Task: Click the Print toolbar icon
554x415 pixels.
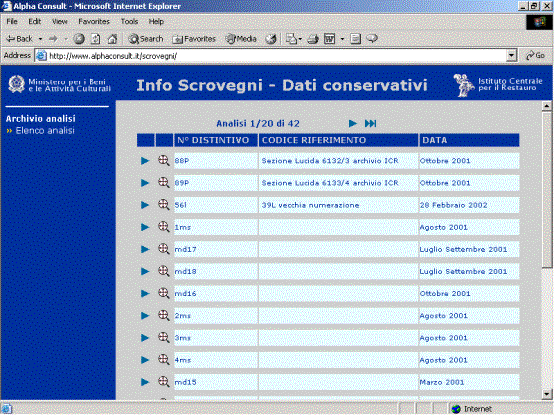Action: pos(313,39)
